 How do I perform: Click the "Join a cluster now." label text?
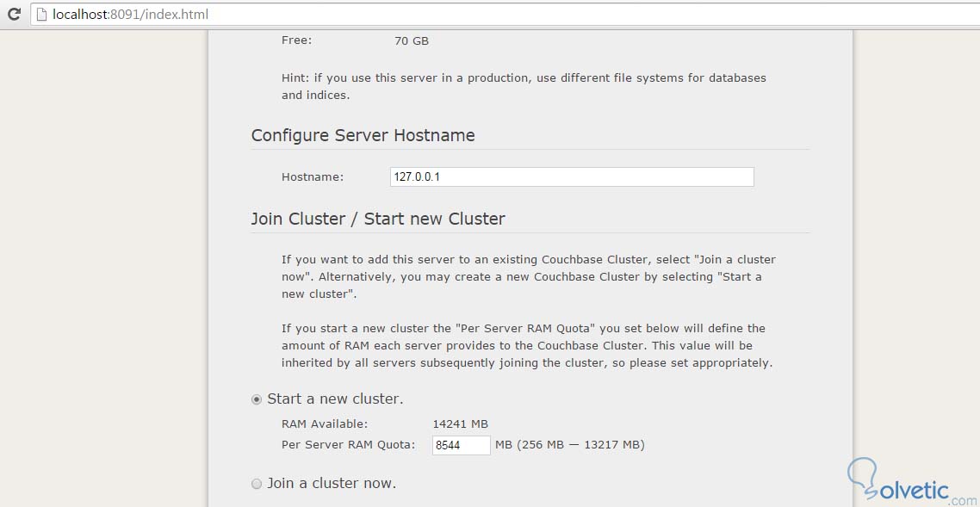click(332, 483)
